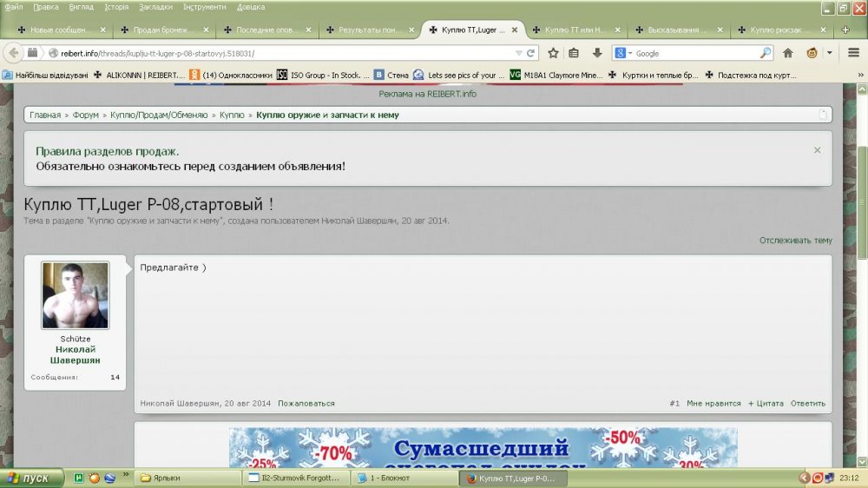Go to 'Форум' breadcrumb
This screenshot has height=488, width=868.
click(85, 115)
